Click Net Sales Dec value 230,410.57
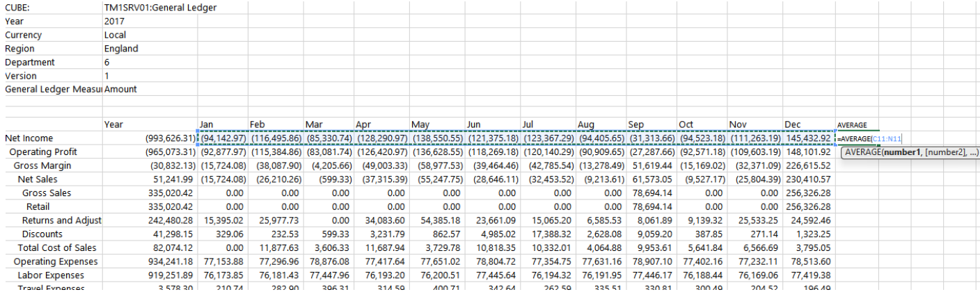 pyautogui.click(x=809, y=179)
